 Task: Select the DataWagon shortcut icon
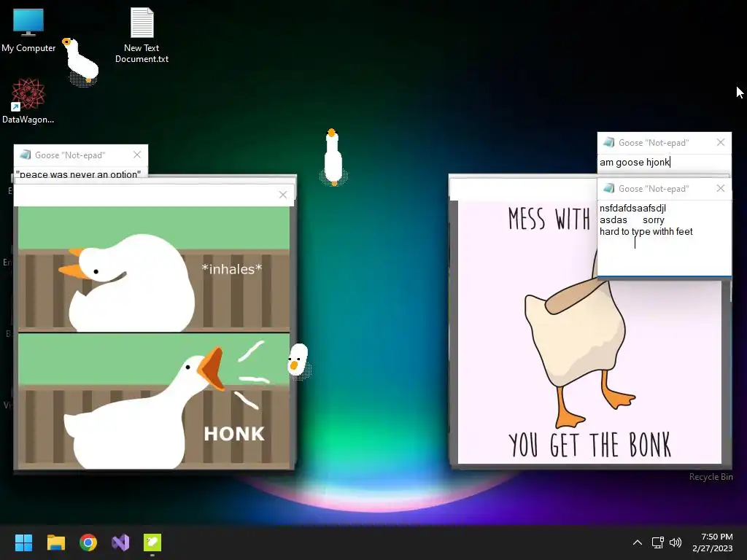pyautogui.click(x=28, y=101)
